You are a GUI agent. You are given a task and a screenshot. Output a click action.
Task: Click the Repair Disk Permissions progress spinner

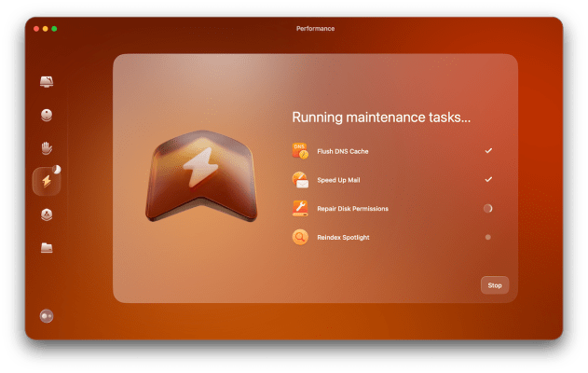[488, 208]
